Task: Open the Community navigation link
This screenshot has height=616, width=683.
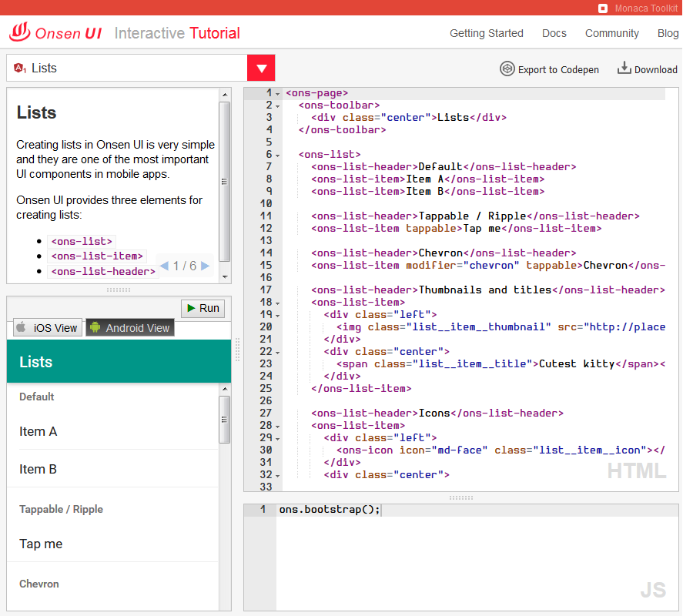Action: coord(611,33)
